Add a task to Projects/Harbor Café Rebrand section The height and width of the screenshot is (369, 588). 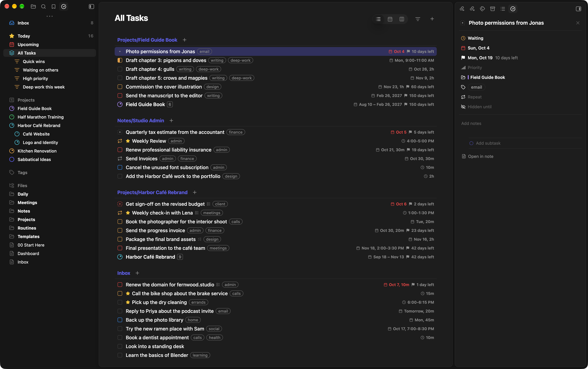click(x=195, y=193)
